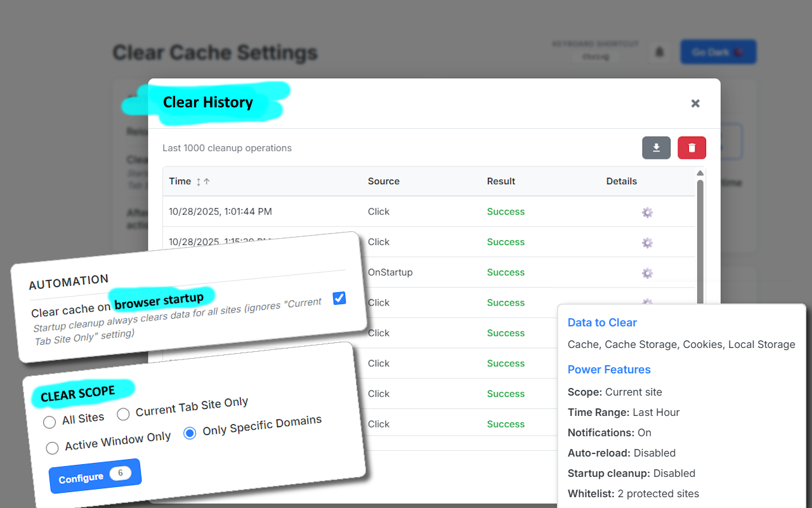Screen dimensions: 812x508
Task: Click the 'Startup cleanup: Disabled' detail
Action: pyautogui.click(x=631, y=474)
